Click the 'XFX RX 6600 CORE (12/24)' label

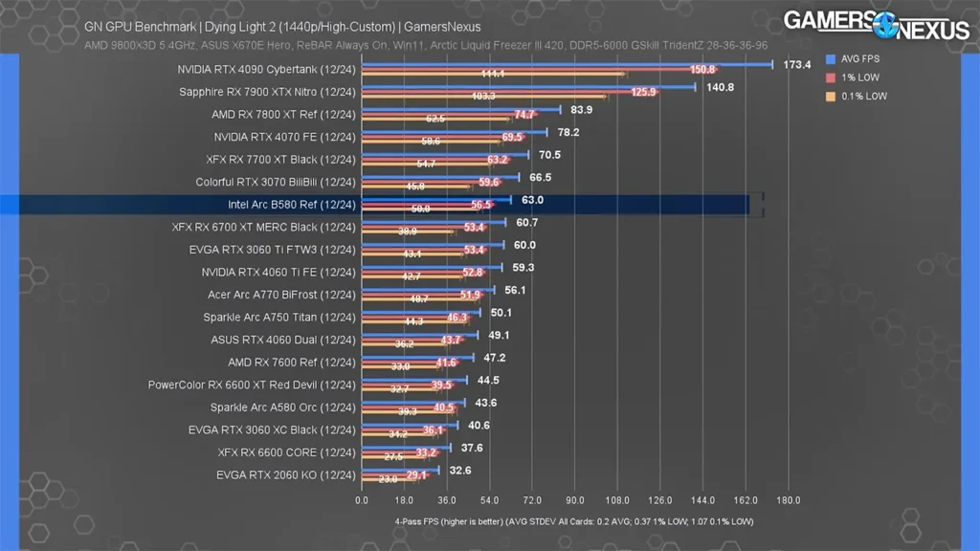pos(287,452)
